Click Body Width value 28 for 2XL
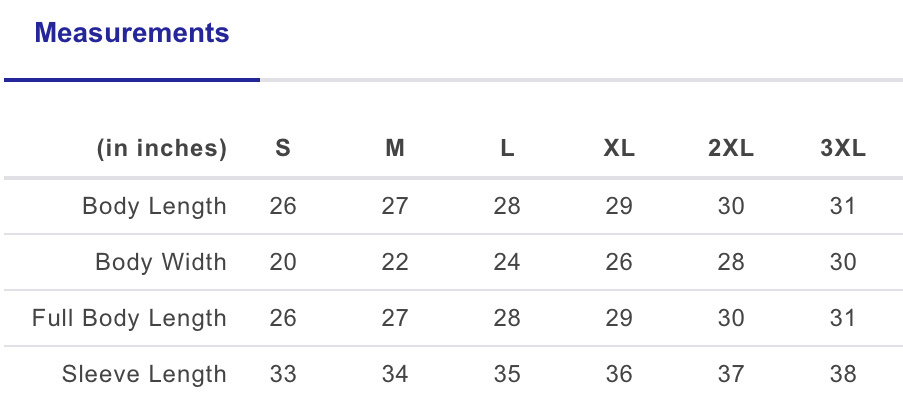Viewport: 903px width, 399px height. 731,263
